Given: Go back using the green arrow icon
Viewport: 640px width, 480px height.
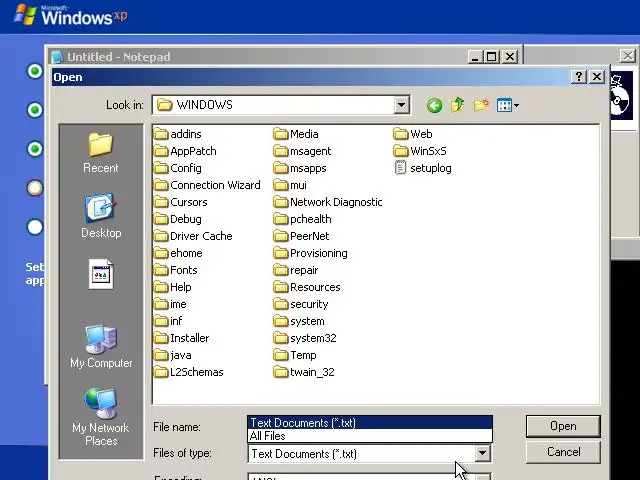Looking at the screenshot, I should [434, 105].
